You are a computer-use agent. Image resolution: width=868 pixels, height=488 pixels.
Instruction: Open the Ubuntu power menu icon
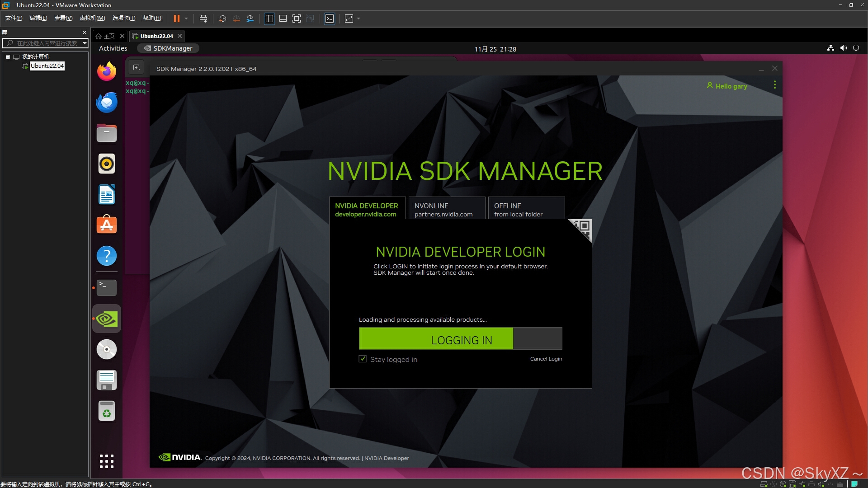pos(856,48)
